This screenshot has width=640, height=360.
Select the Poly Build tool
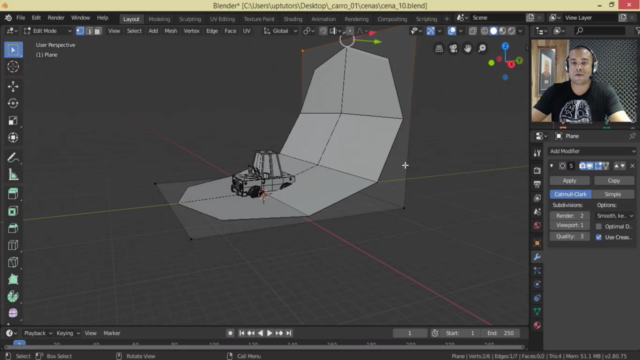(x=13, y=280)
